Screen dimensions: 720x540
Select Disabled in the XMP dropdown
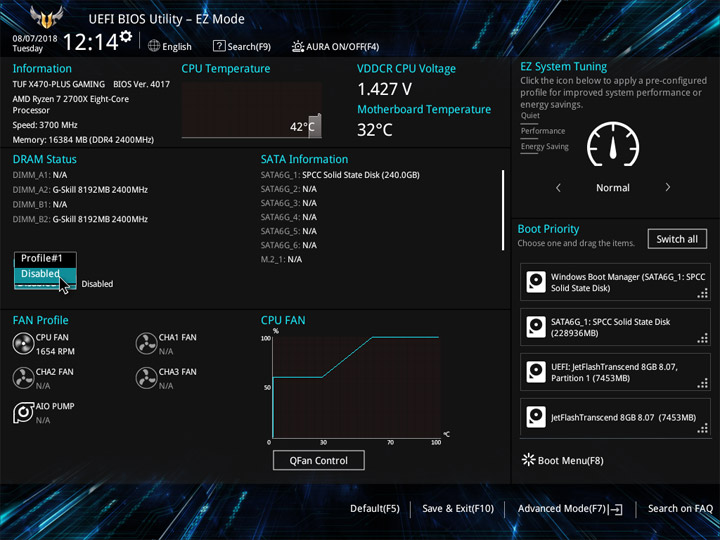pyautogui.click(x=45, y=274)
